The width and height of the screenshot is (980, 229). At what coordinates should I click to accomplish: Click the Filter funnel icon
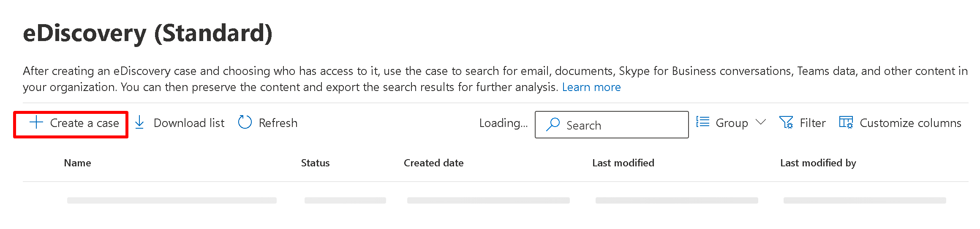786,123
